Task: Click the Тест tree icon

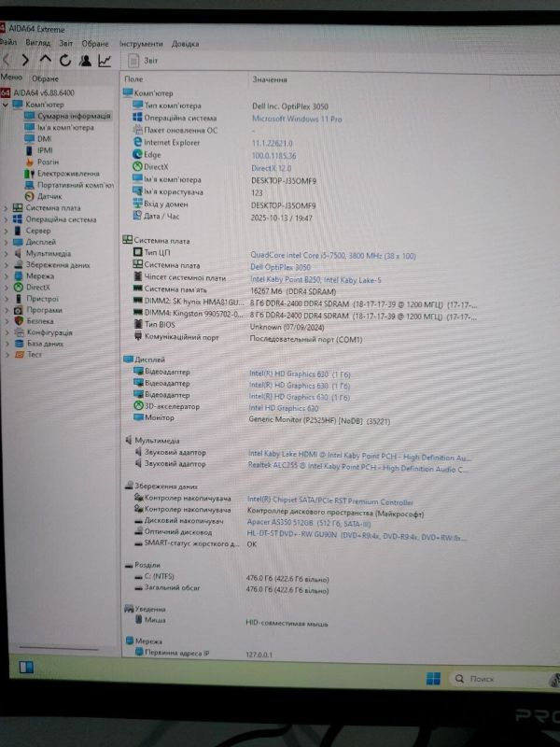Action: pyautogui.click(x=20, y=354)
